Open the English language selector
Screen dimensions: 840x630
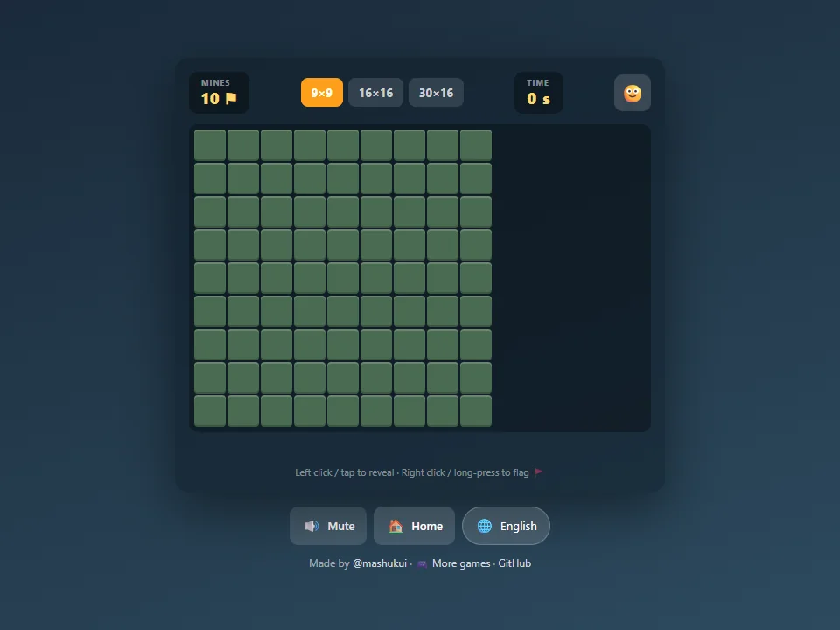click(506, 526)
